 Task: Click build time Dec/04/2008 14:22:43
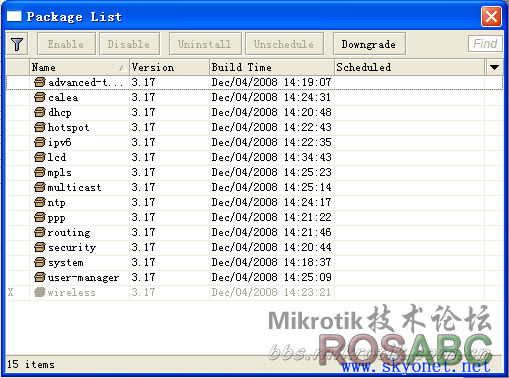tap(271, 127)
